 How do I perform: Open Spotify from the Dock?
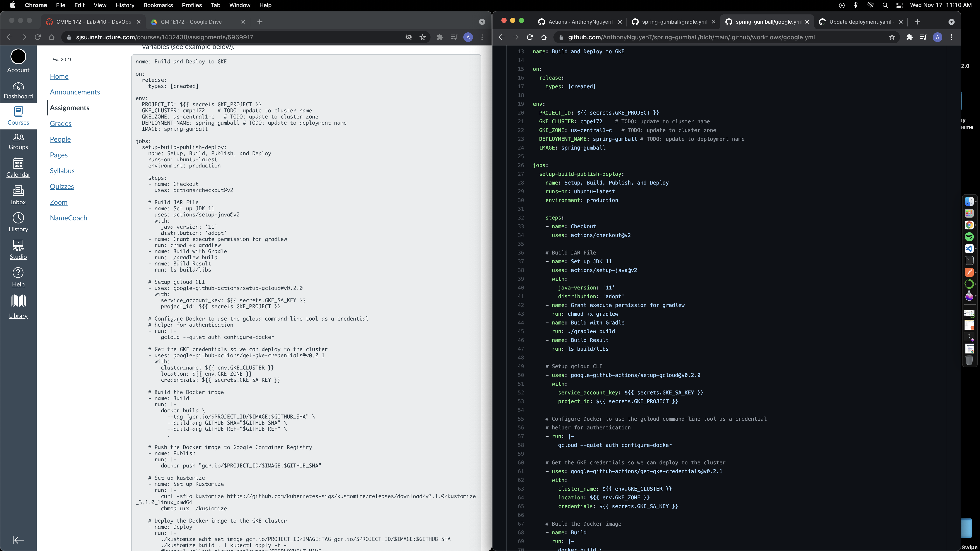[969, 237]
